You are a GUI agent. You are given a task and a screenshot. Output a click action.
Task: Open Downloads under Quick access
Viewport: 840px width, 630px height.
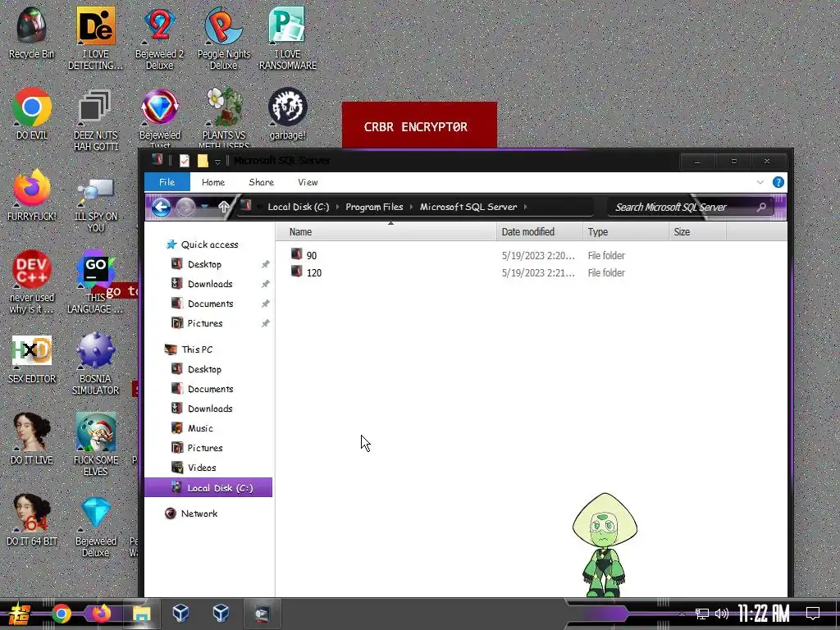210,284
